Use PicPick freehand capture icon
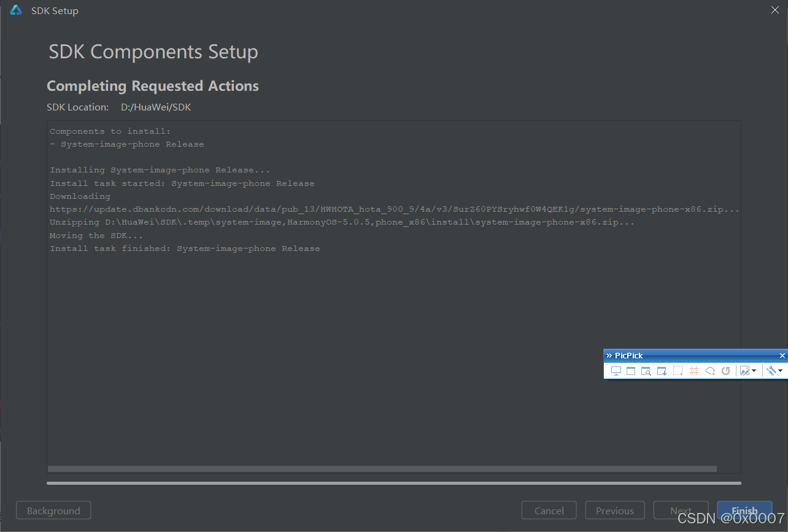This screenshot has width=788, height=532. click(710, 371)
